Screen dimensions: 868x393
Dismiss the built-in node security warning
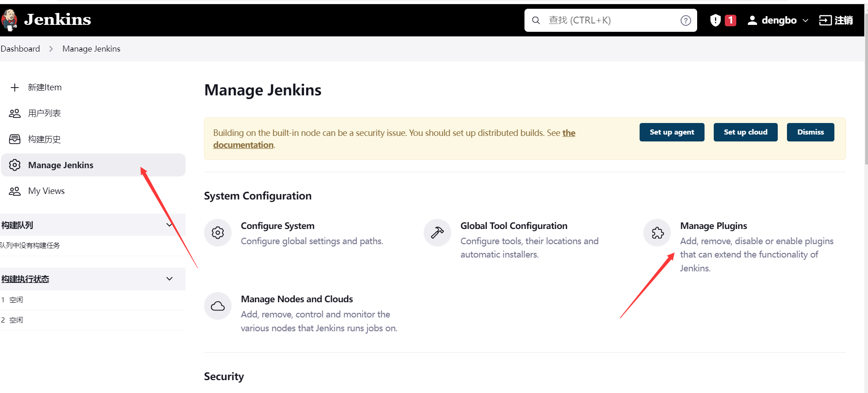click(x=810, y=132)
